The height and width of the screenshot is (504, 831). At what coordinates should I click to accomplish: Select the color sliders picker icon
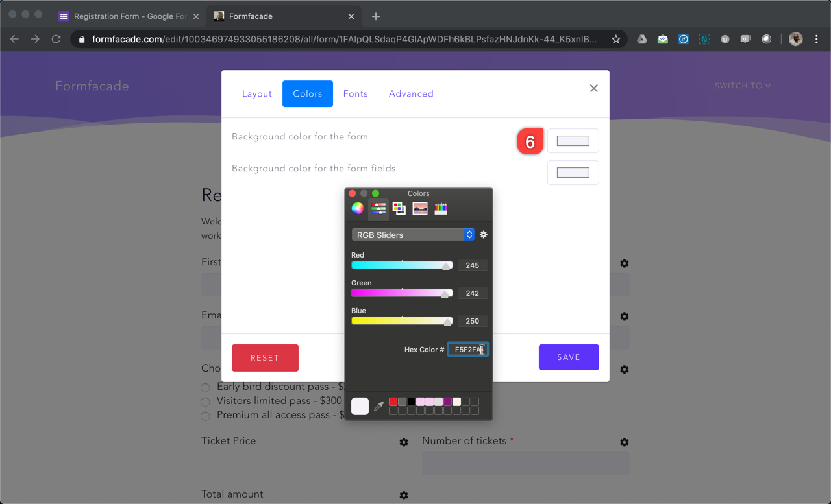[378, 208]
